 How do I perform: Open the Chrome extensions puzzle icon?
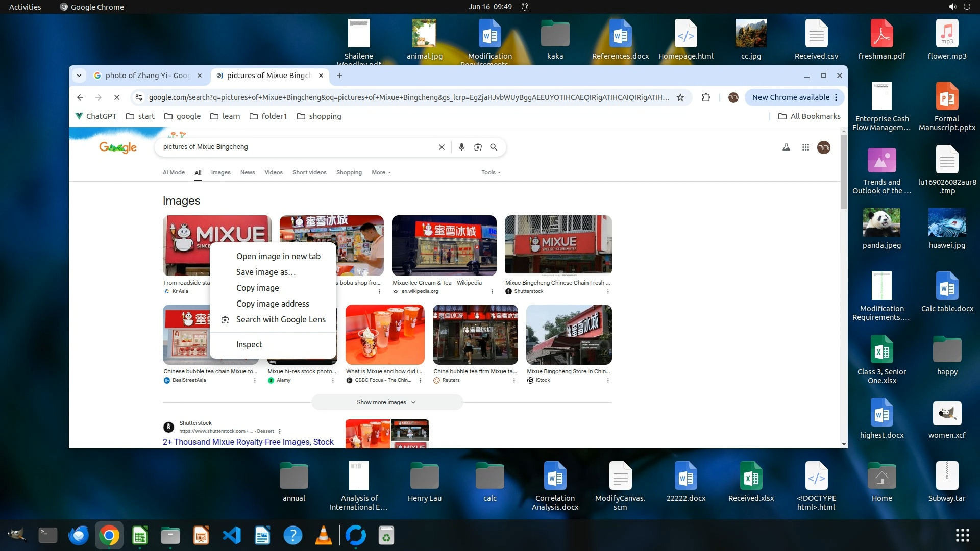(x=706, y=97)
